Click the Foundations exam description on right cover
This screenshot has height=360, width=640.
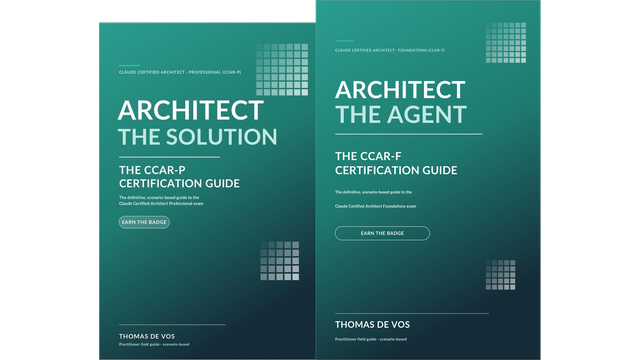tap(376, 199)
